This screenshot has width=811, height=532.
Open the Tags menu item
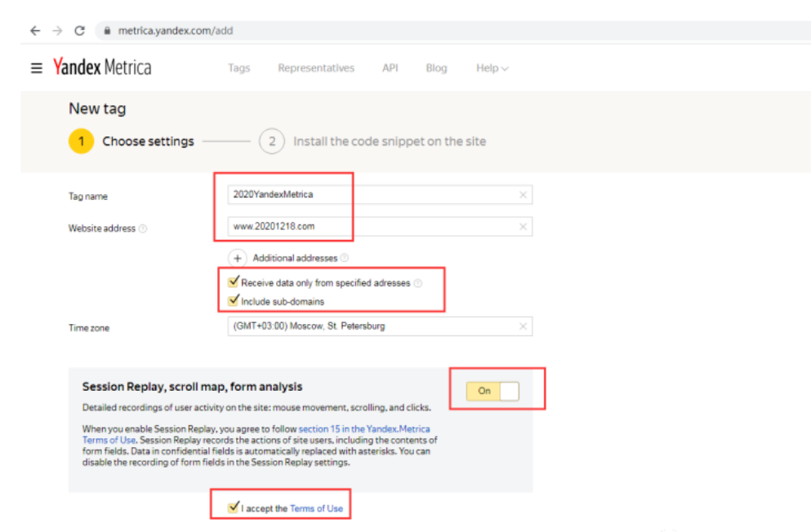coord(239,69)
